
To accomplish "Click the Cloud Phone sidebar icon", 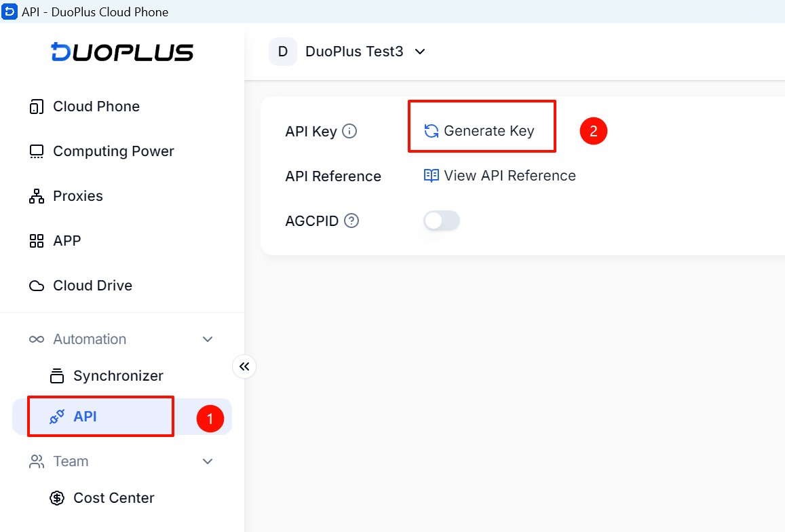I will pos(37,107).
